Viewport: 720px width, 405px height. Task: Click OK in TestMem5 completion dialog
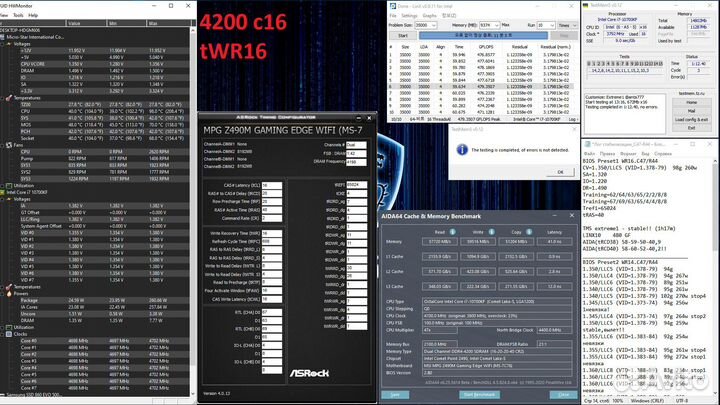tap(560, 172)
